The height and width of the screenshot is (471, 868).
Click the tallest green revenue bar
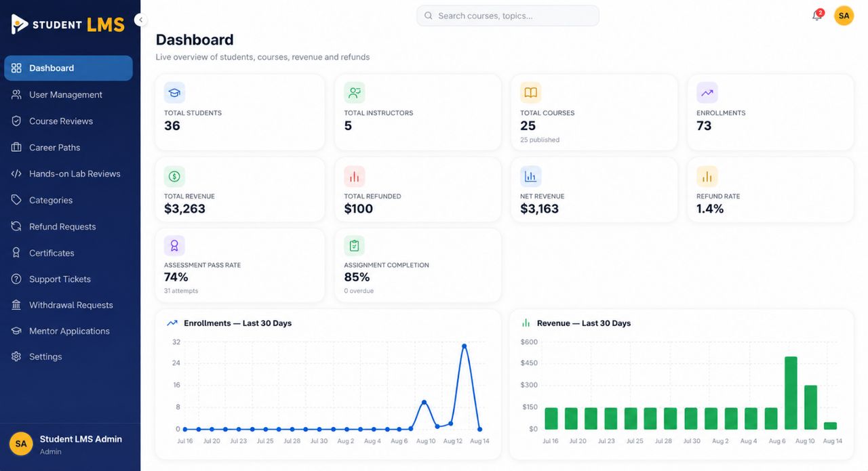click(x=791, y=393)
